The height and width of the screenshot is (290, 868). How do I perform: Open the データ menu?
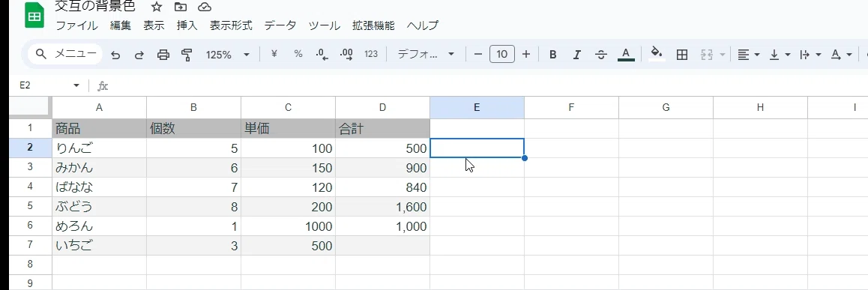coord(280,25)
